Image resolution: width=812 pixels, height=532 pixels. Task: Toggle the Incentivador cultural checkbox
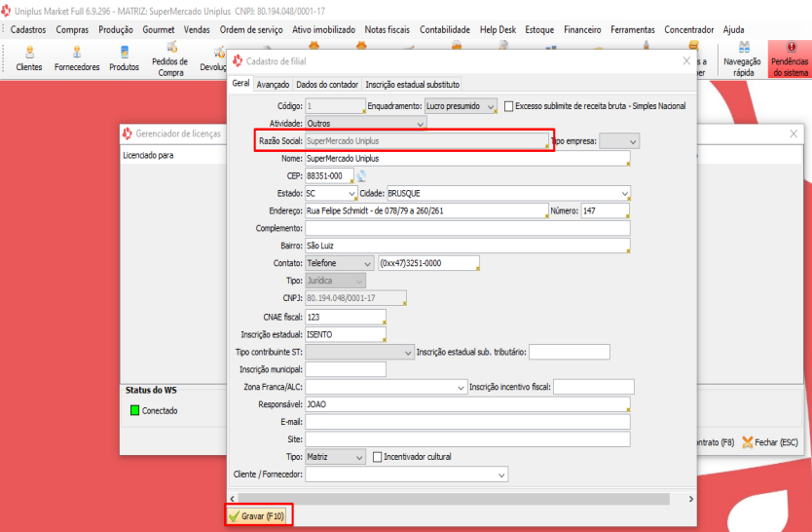377,457
